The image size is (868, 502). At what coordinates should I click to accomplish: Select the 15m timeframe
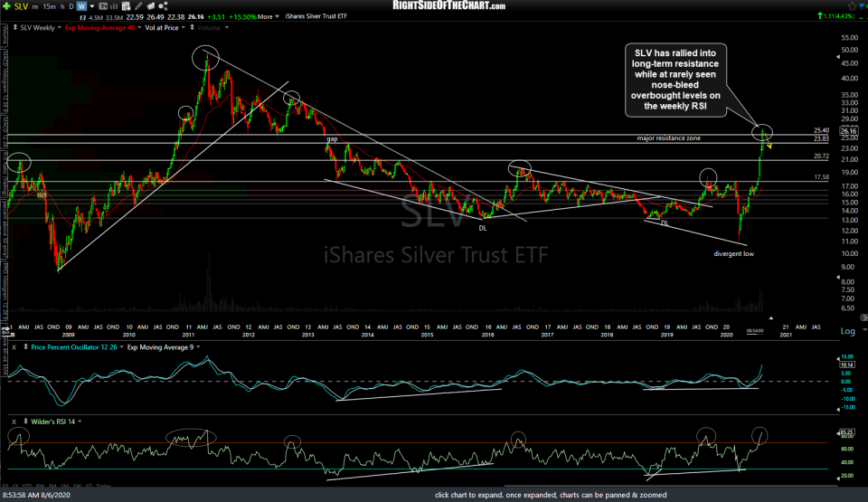click(x=49, y=6)
